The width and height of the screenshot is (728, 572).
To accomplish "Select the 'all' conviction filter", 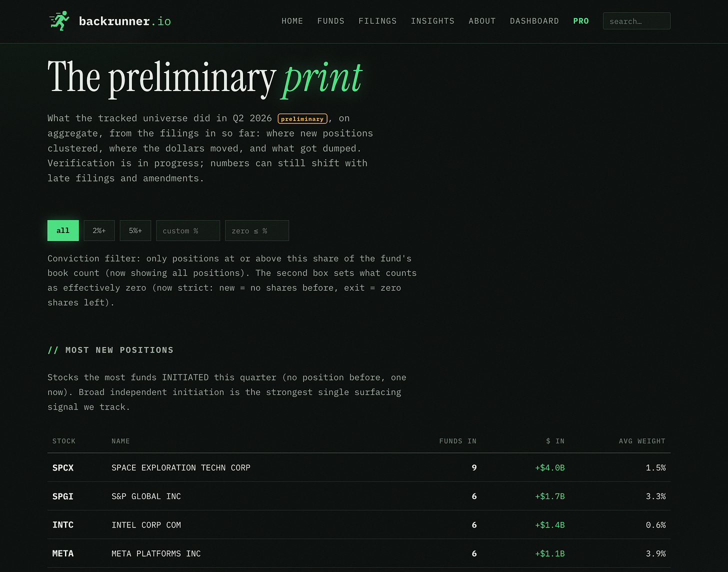I will (x=63, y=230).
